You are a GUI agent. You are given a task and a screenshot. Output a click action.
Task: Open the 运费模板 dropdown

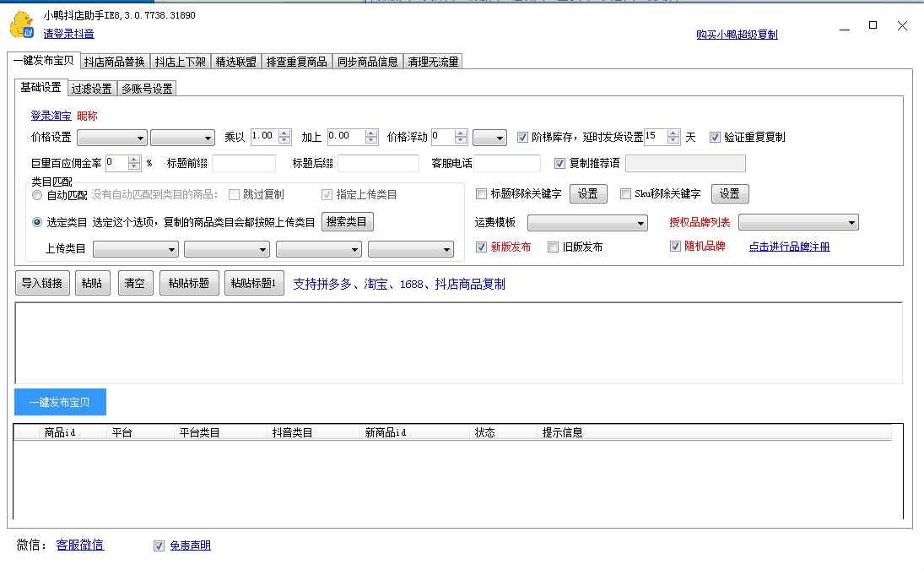click(587, 223)
